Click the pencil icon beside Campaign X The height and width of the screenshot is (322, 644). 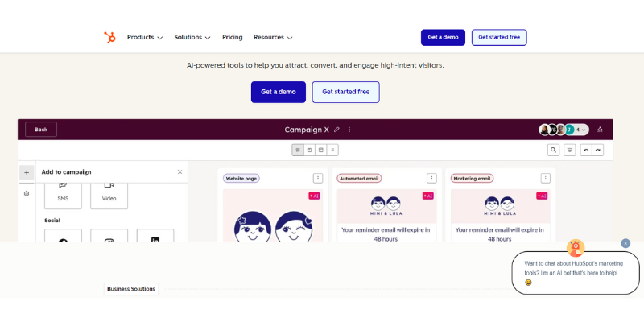click(336, 130)
